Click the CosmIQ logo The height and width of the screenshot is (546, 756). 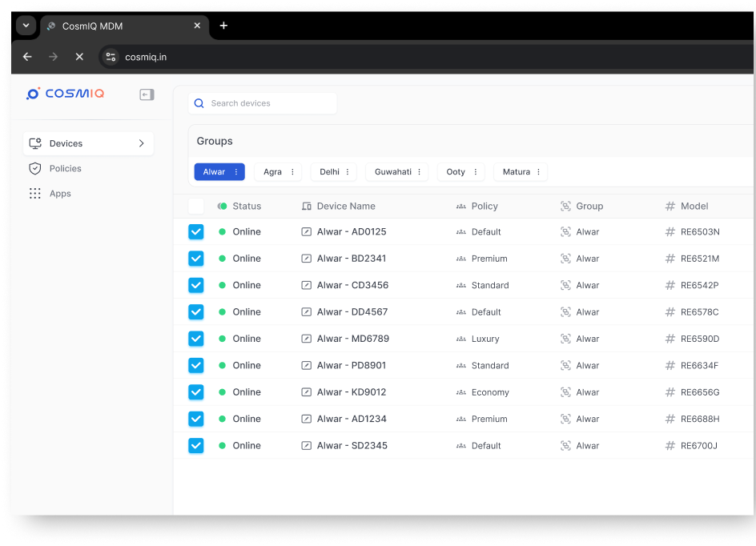click(x=66, y=94)
